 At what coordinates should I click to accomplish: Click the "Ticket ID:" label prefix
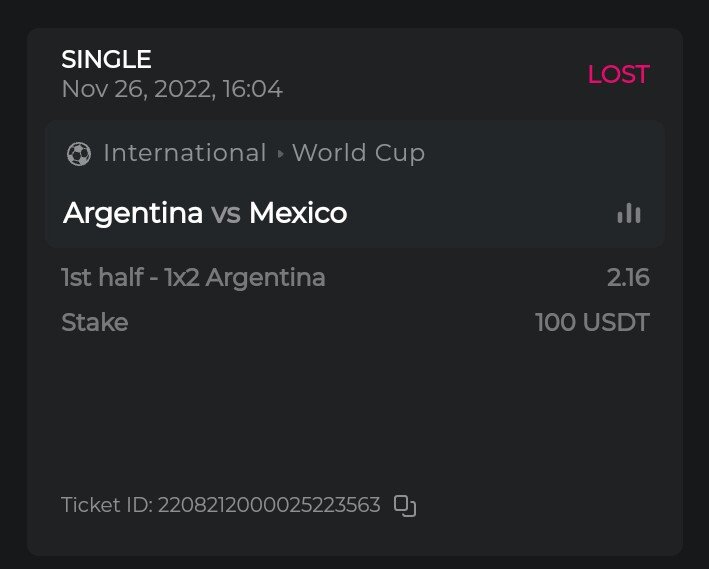(106, 505)
